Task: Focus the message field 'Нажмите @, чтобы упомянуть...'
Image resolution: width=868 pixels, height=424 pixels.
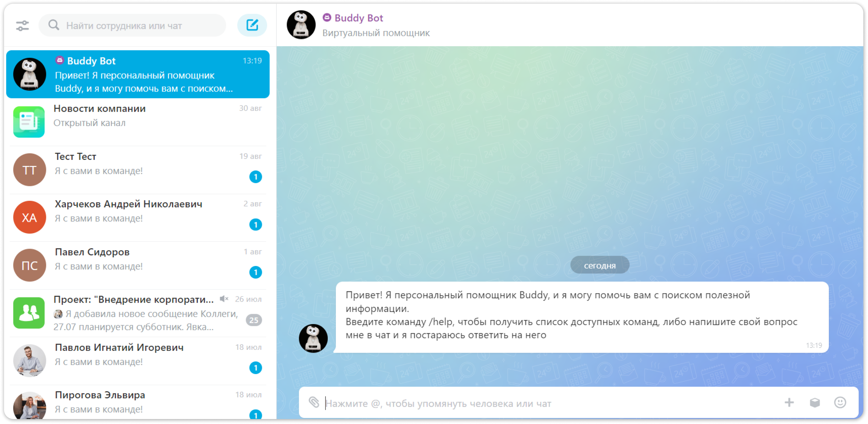Action: tap(549, 404)
